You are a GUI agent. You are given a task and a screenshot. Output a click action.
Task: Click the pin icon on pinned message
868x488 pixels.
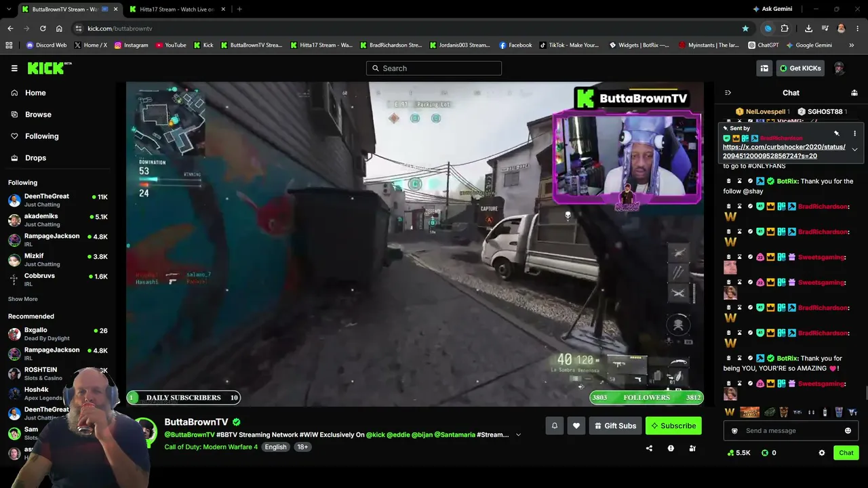tap(837, 134)
